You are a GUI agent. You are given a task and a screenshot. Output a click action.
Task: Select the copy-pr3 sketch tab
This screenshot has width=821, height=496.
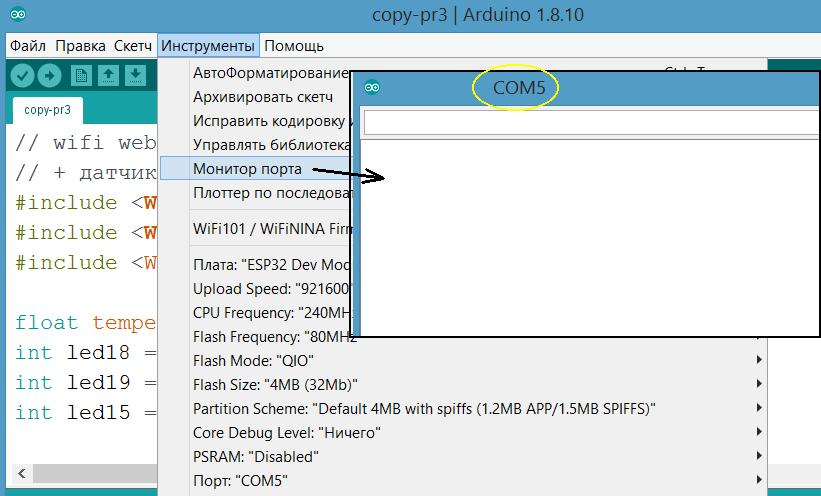(47, 110)
